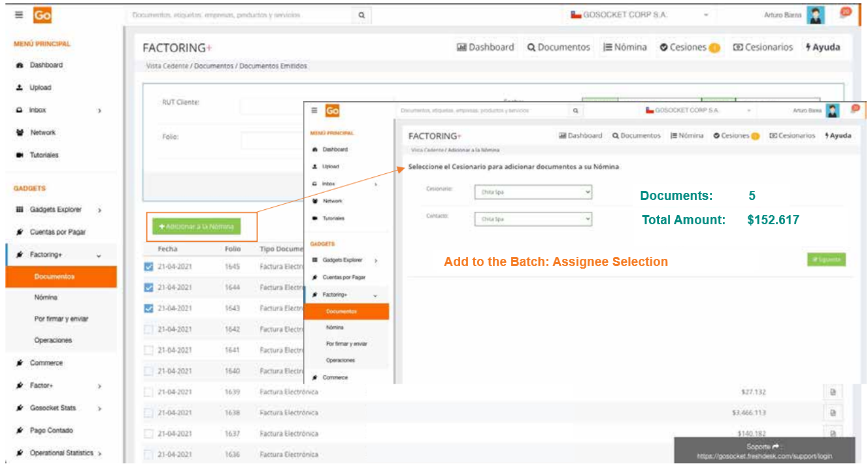Click the search magnifier button in the background window
The width and height of the screenshot is (868, 470).
tap(362, 15)
